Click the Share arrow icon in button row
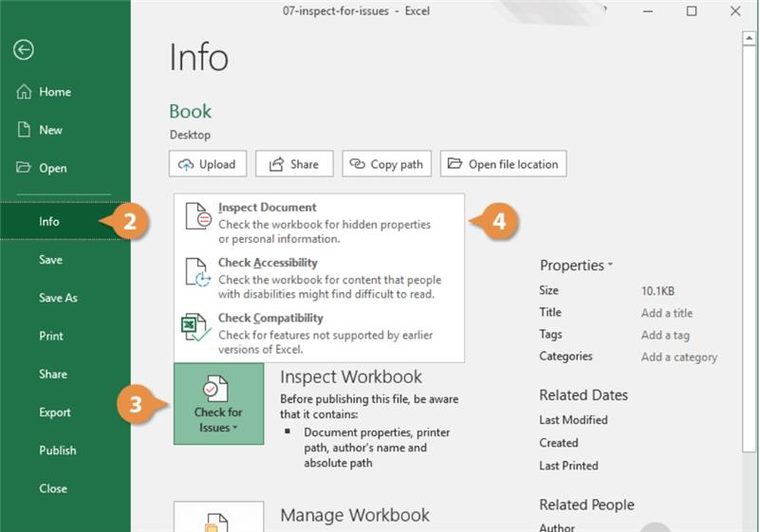 click(x=276, y=164)
